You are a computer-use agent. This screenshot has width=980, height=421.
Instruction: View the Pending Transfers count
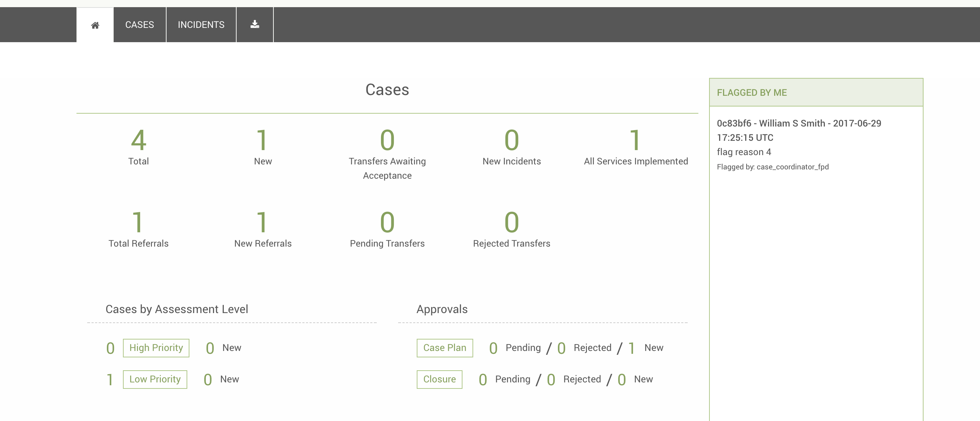pos(387,222)
